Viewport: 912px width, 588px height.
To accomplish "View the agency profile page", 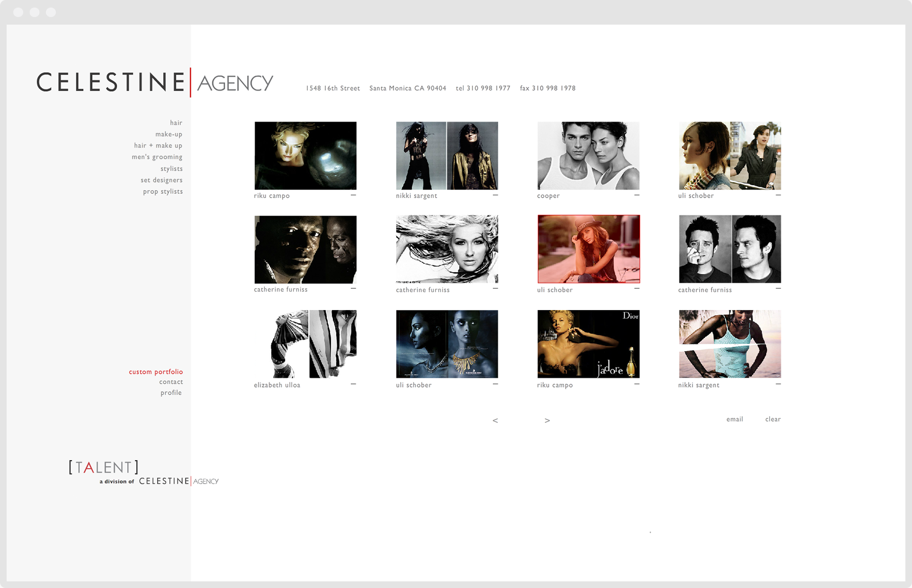I will click(171, 393).
